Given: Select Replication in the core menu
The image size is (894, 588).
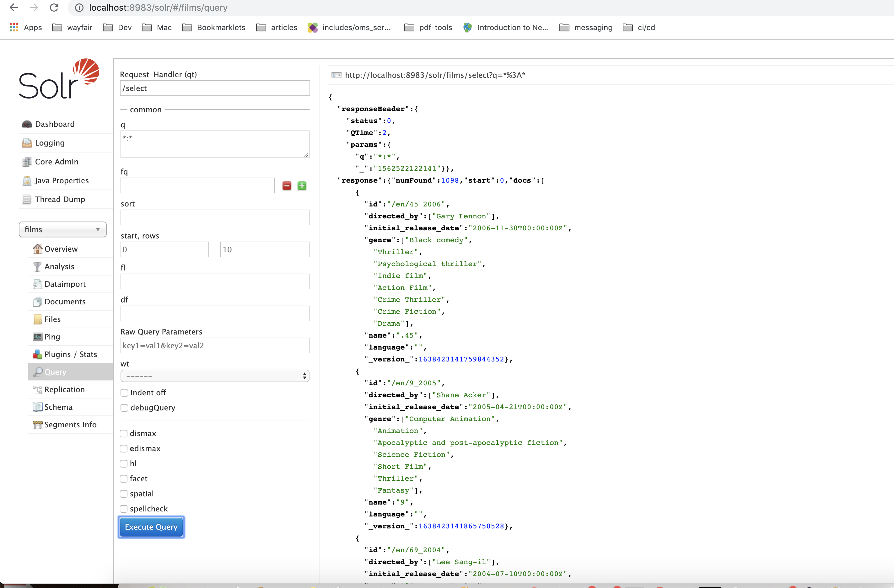Looking at the screenshot, I should point(64,389).
